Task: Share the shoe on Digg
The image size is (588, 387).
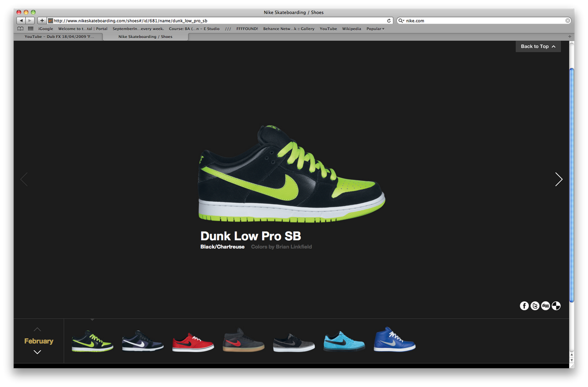Action: coord(546,306)
